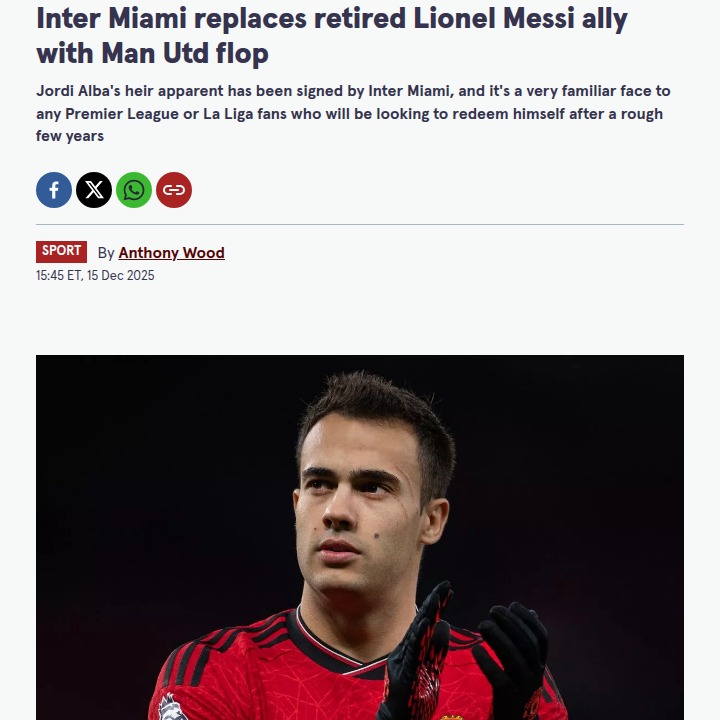Open the SPORT section tag

pyautogui.click(x=61, y=252)
